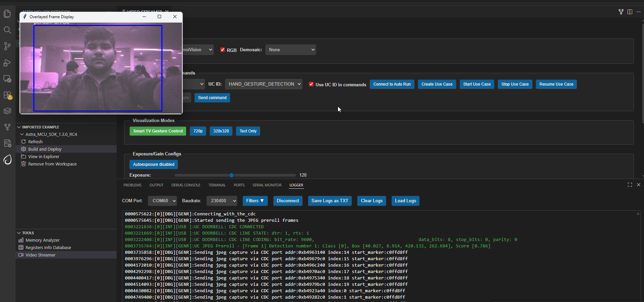Click the Build and Deploy gear icon
Image resolution: width=644 pixels, height=302 pixels.
click(24, 149)
